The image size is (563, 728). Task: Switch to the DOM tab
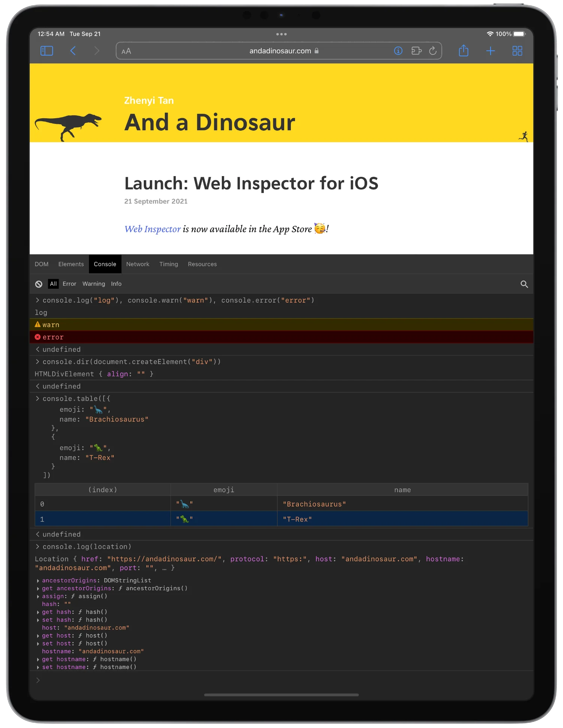click(42, 264)
